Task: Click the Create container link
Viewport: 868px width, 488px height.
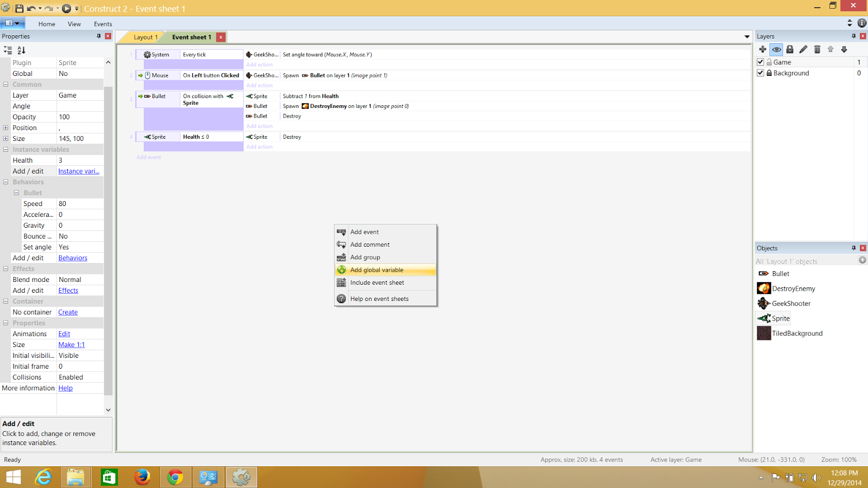Action: [x=68, y=312]
